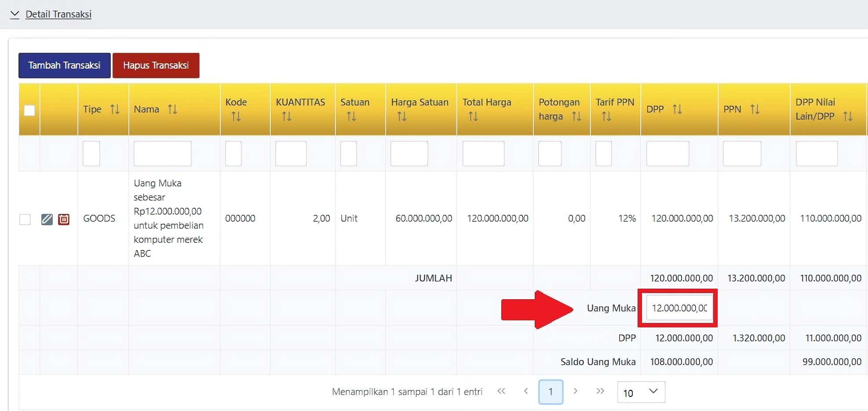Click the red delete trash icon in row
868x411 pixels.
[64, 219]
